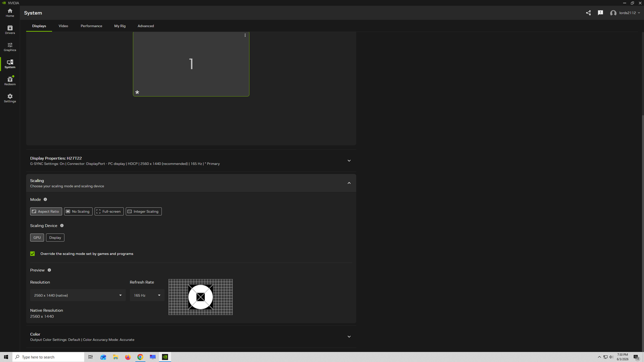Image resolution: width=644 pixels, height=362 pixels.
Task: Open the Settings gear in the sidebar
Action: click(x=10, y=99)
